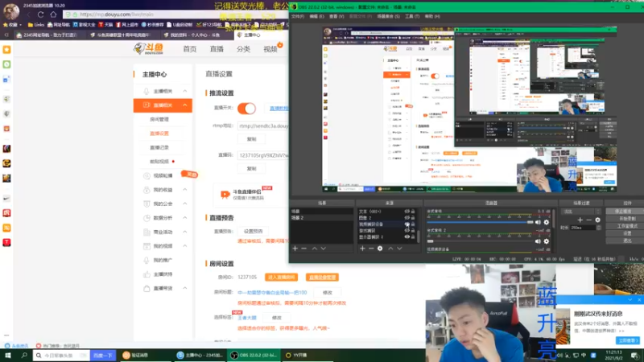Toggle visibility of the 显示器捕获 2 source
The width and height of the screenshot is (644, 362).
(x=407, y=237)
